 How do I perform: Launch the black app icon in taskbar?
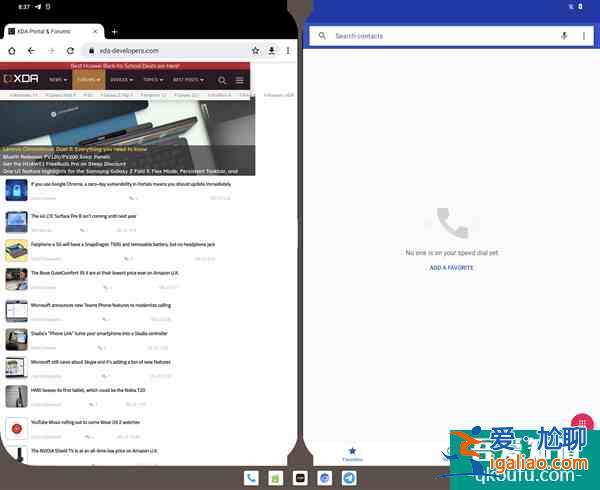click(x=300, y=478)
